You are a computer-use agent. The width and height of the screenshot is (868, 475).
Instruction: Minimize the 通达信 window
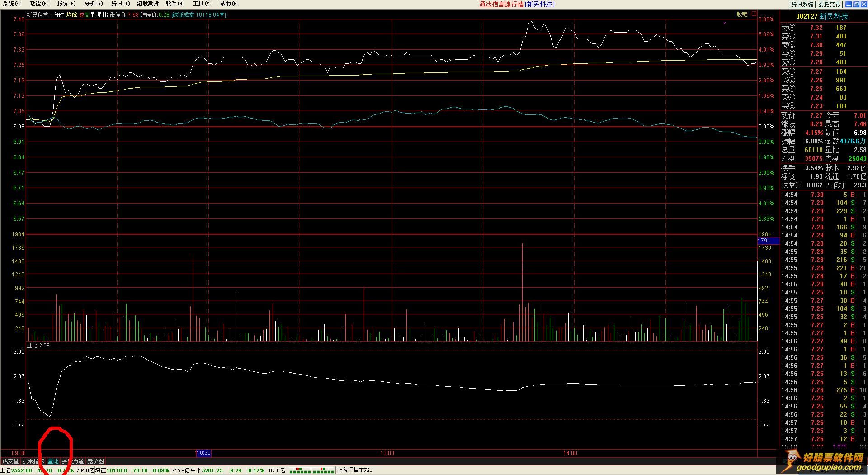[848, 4]
